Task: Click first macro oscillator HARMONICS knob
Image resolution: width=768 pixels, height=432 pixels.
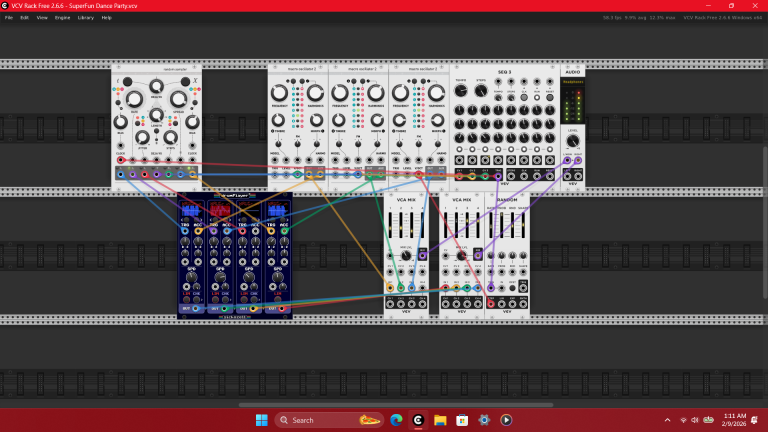Action: tap(315, 93)
